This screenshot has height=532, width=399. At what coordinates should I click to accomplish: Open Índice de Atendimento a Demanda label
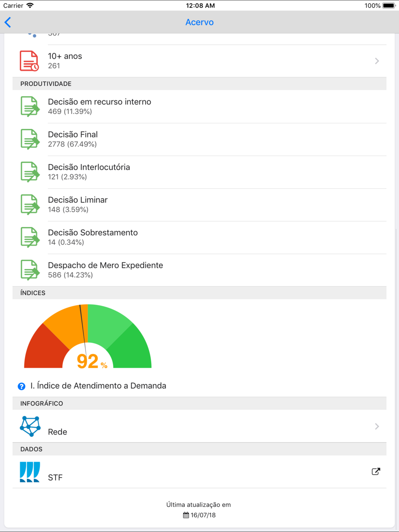[x=98, y=386]
